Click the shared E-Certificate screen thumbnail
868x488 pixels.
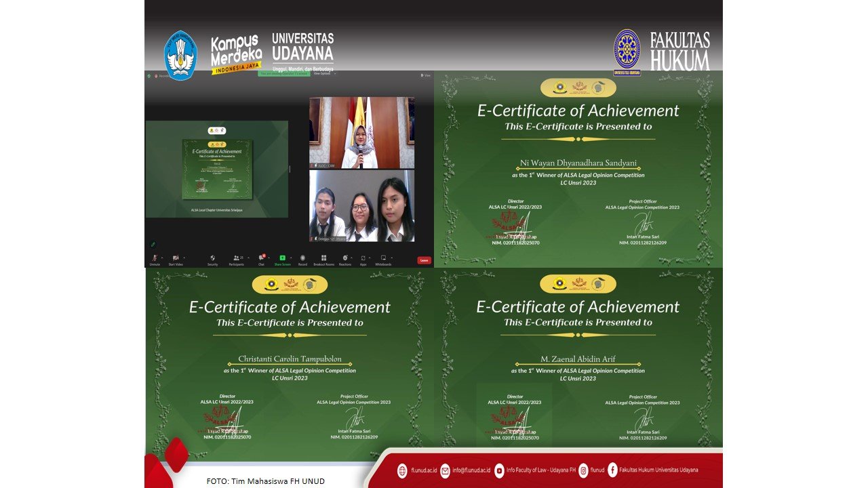[x=217, y=169]
